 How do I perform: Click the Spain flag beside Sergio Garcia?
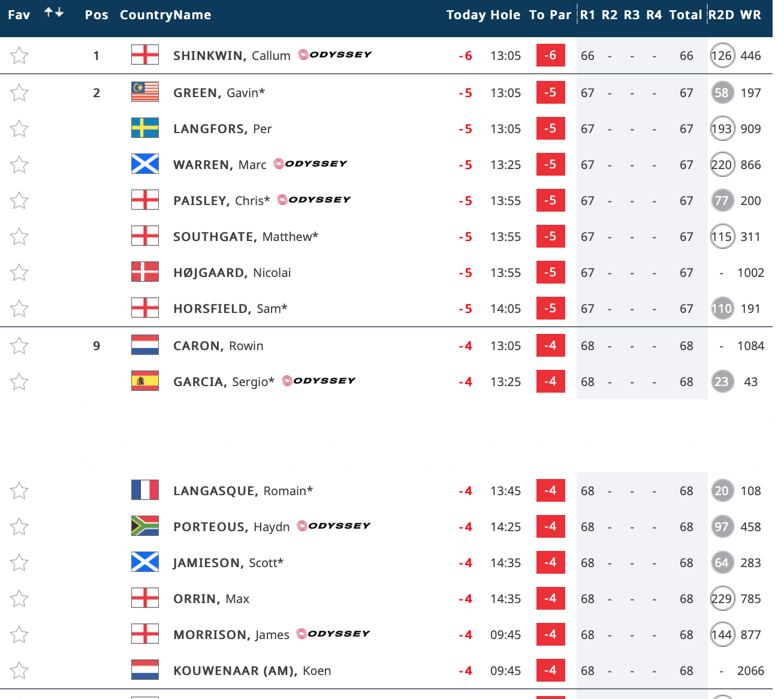(x=145, y=381)
